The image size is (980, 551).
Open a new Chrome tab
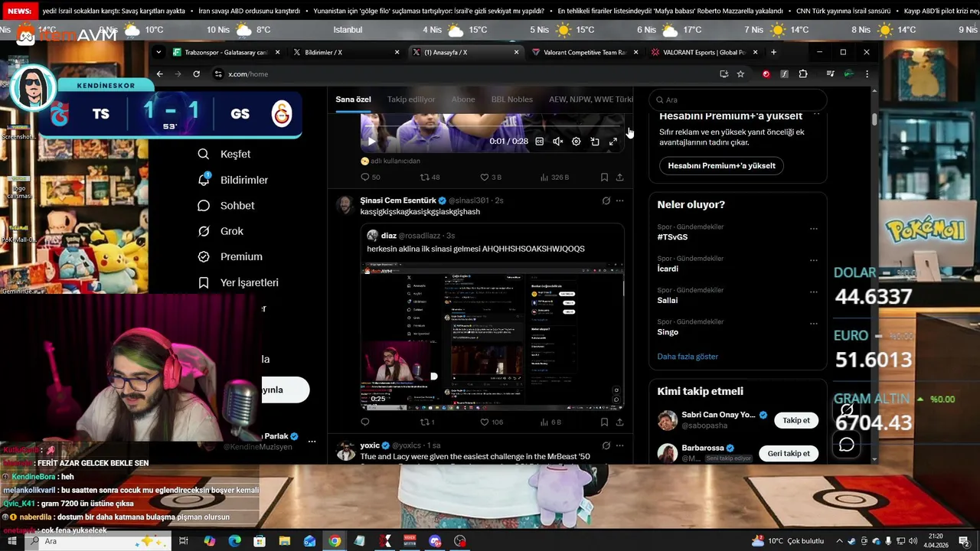pyautogui.click(x=773, y=52)
